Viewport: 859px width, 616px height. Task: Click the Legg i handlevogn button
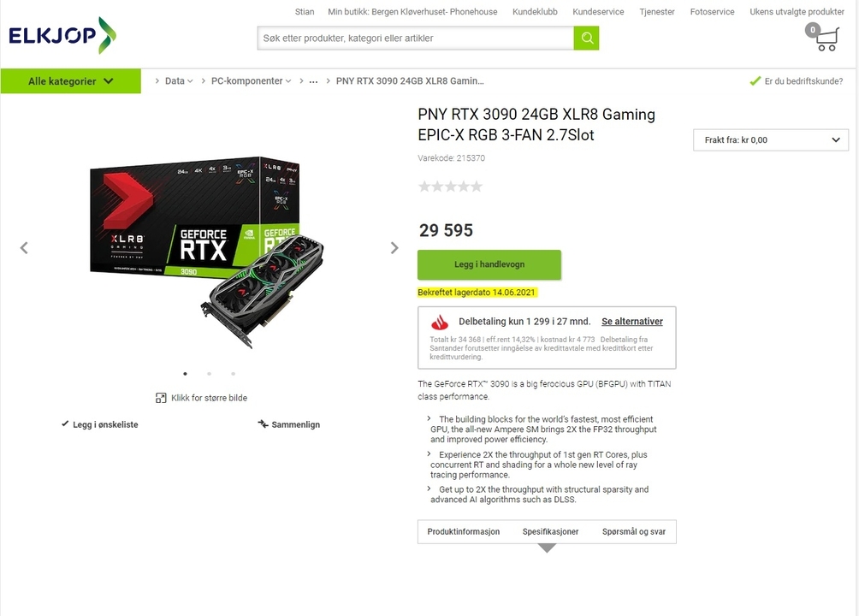[489, 264]
